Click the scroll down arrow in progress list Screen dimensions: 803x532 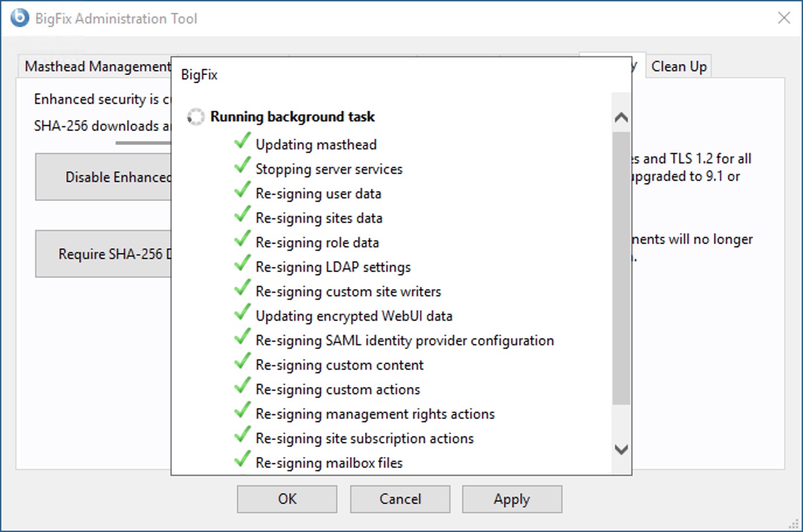pos(622,449)
